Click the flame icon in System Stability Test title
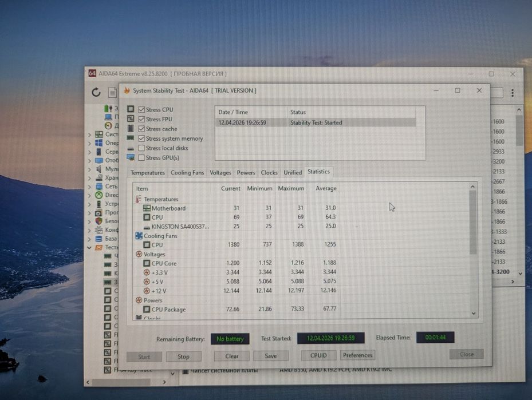This screenshot has height=400, width=532. (127, 90)
